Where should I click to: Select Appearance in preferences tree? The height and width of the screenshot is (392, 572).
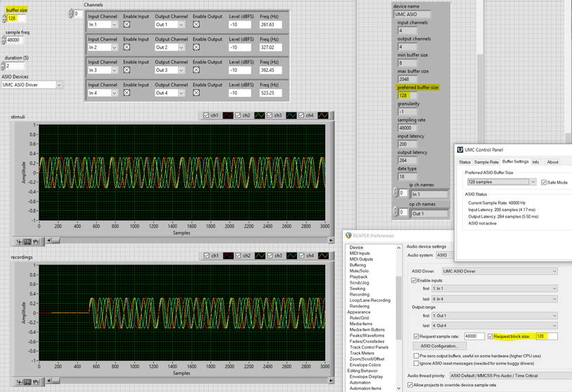359,312
